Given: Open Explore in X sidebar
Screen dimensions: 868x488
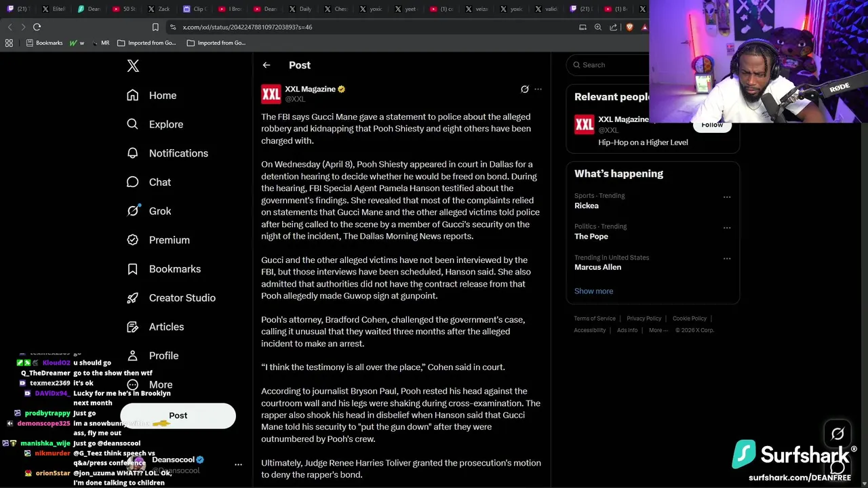Looking at the screenshot, I should click(155, 125).
